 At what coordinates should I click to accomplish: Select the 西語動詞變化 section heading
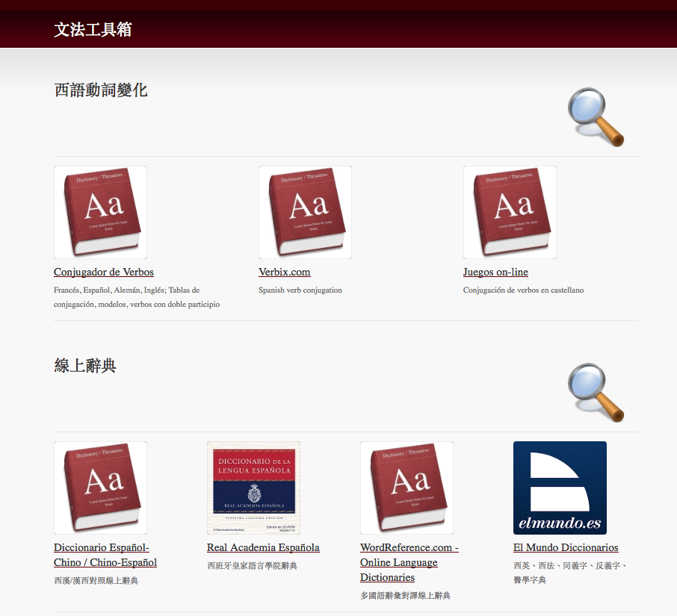point(101,90)
